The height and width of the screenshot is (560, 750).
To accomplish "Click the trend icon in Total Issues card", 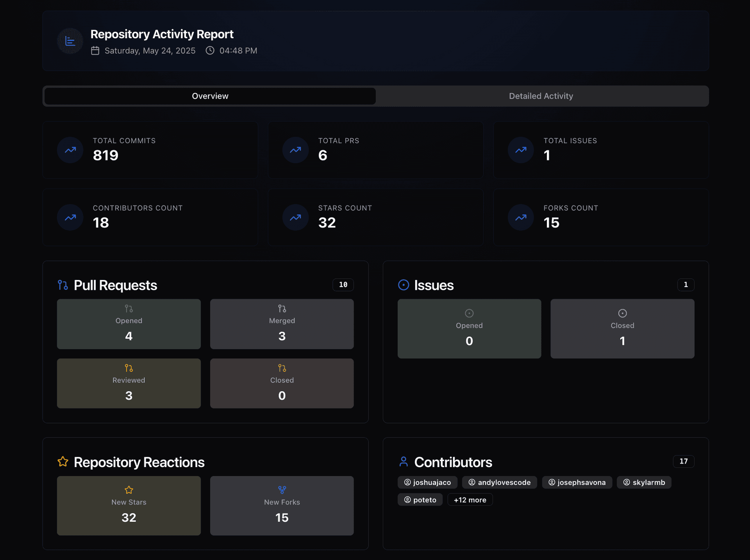I will [521, 150].
